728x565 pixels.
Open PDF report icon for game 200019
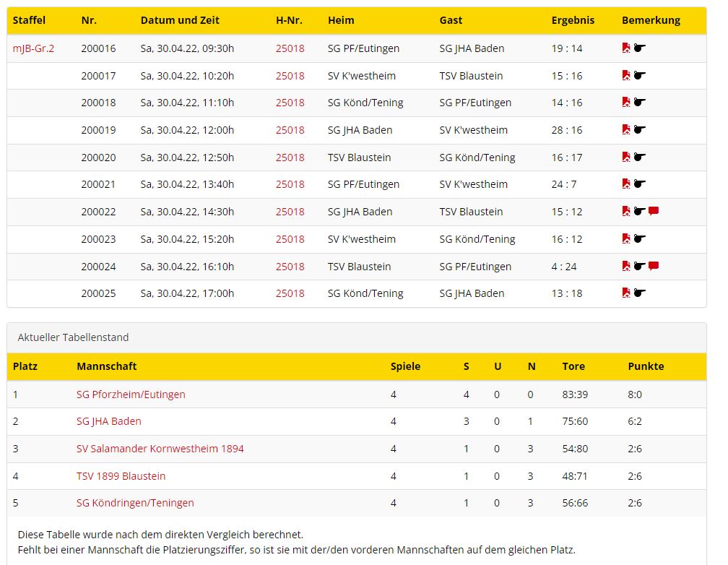pyautogui.click(x=626, y=129)
